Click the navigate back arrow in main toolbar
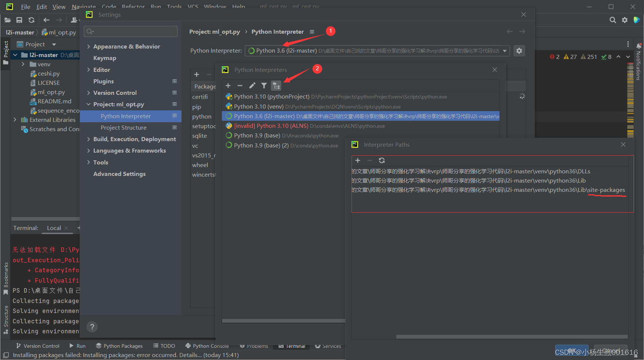 [x=46, y=20]
